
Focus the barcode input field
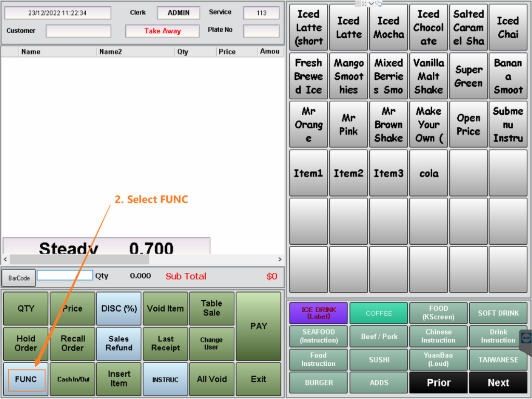(65, 276)
